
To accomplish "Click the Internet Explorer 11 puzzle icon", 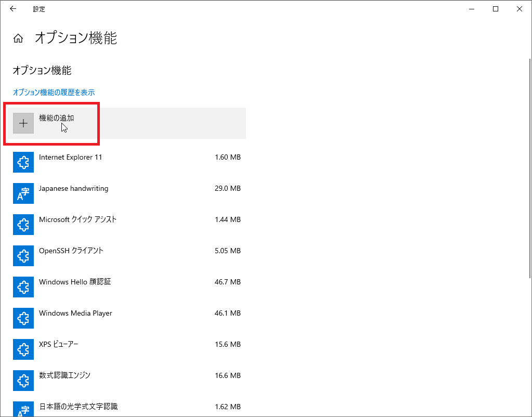I will 23,162.
